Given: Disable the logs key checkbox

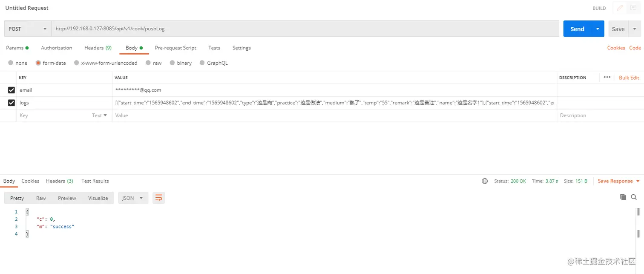Looking at the screenshot, I should (11, 103).
